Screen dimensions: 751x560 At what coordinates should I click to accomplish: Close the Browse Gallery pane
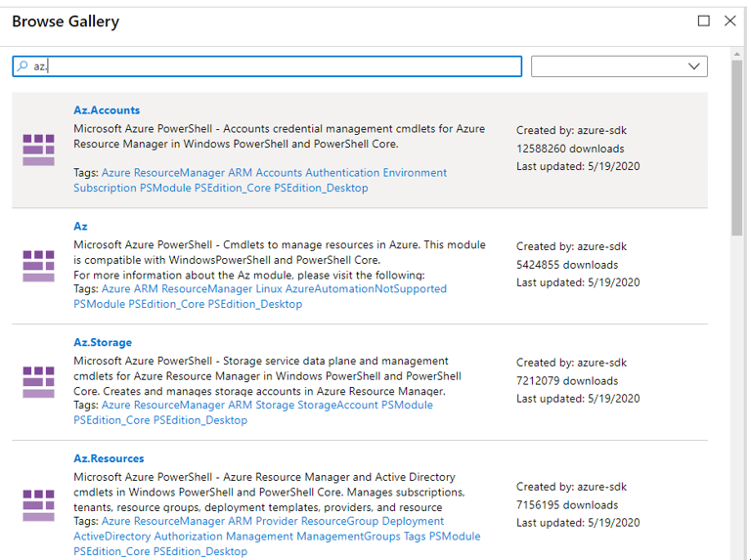pyautogui.click(x=729, y=21)
